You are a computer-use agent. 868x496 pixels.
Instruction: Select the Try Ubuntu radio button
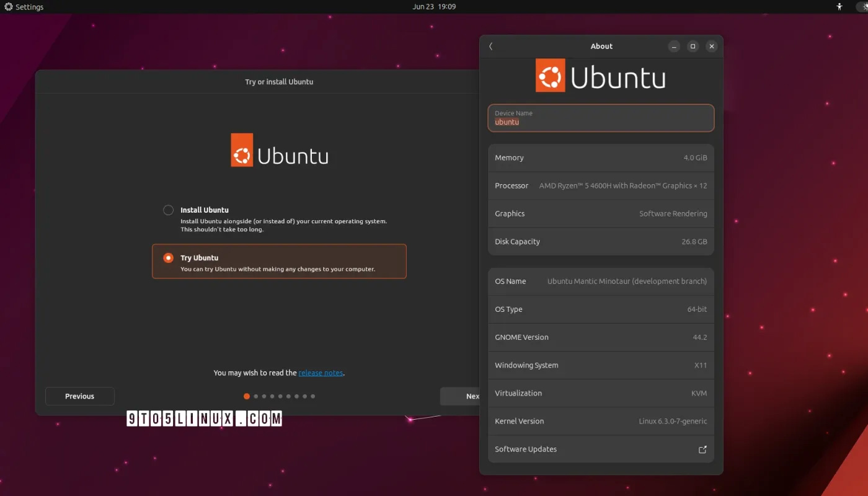(x=169, y=257)
